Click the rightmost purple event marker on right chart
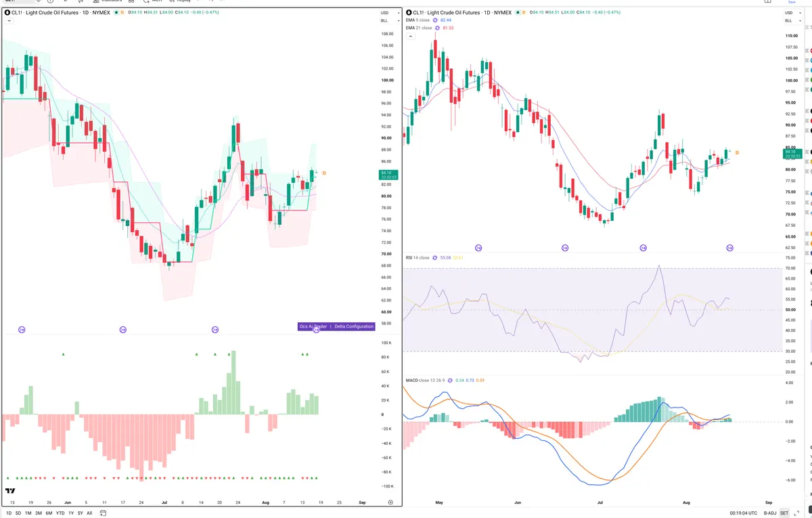 tap(730, 248)
